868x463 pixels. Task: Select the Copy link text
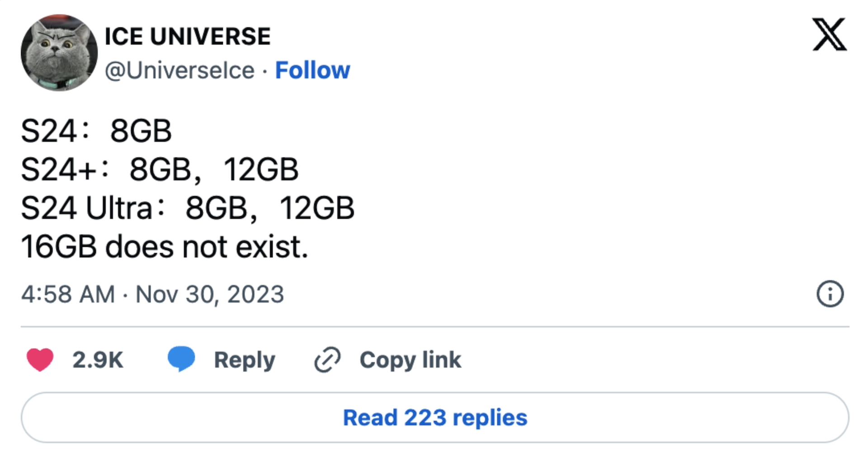pos(410,360)
